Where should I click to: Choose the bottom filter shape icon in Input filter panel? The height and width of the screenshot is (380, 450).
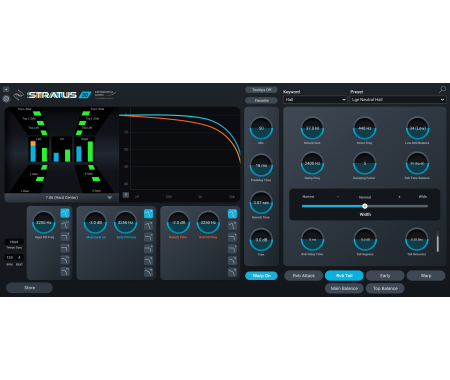tap(65, 272)
